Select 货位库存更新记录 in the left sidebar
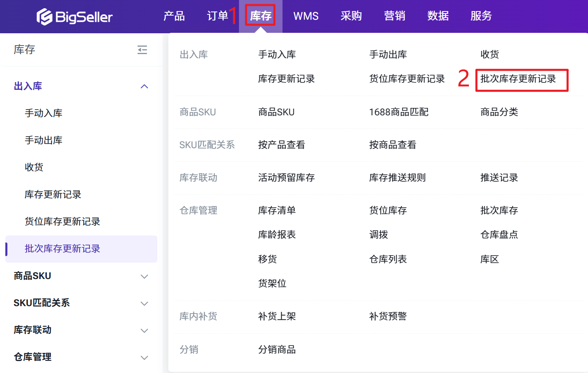This screenshot has width=588, height=373. click(x=62, y=222)
